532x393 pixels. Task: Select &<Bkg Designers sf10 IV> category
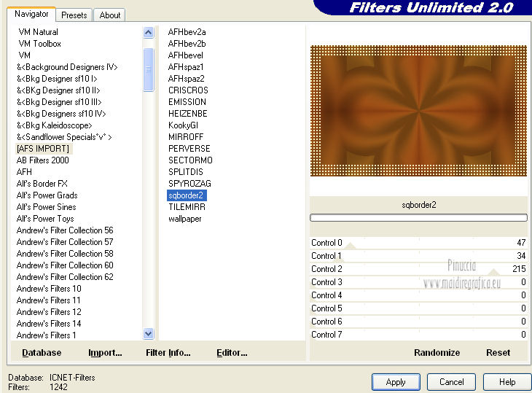coord(61,113)
